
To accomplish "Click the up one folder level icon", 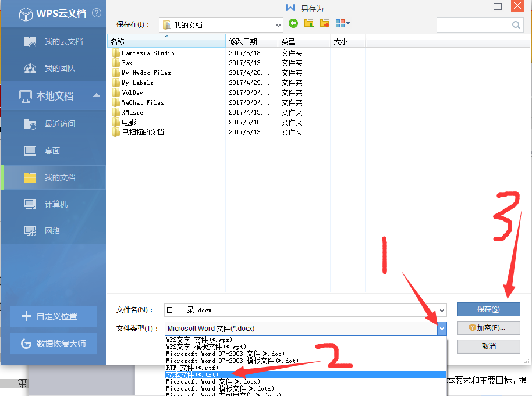I will [x=308, y=23].
